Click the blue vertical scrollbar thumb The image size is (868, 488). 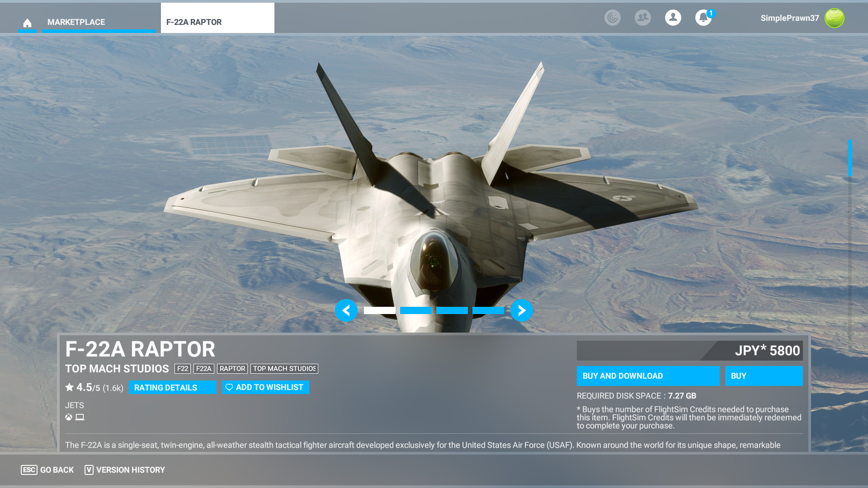849,158
